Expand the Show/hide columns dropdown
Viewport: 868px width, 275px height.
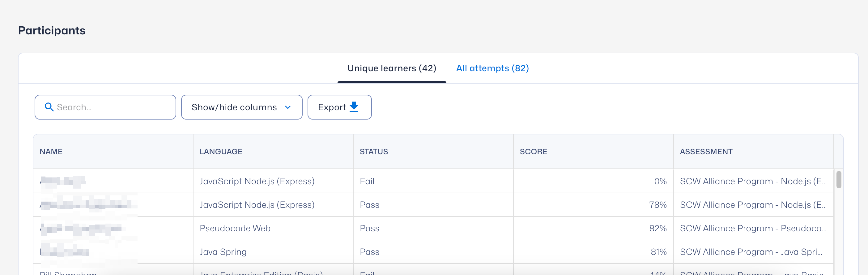(242, 107)
